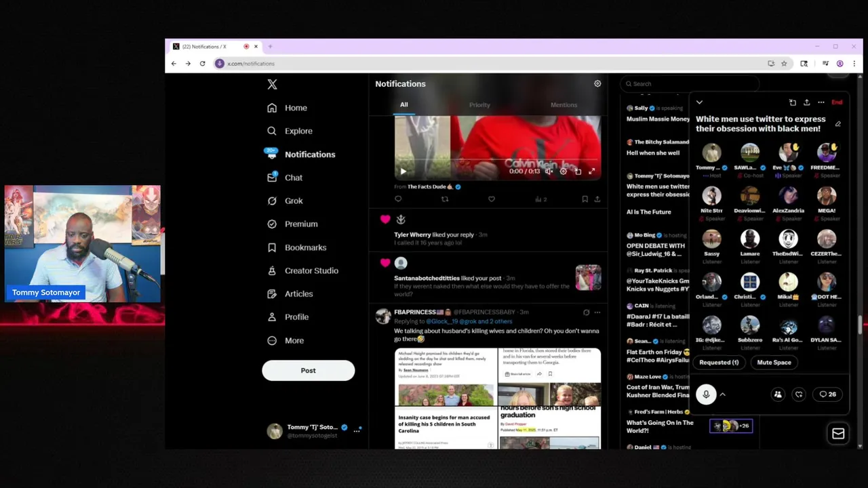Open the X logo home link

[x=272, y=84]
